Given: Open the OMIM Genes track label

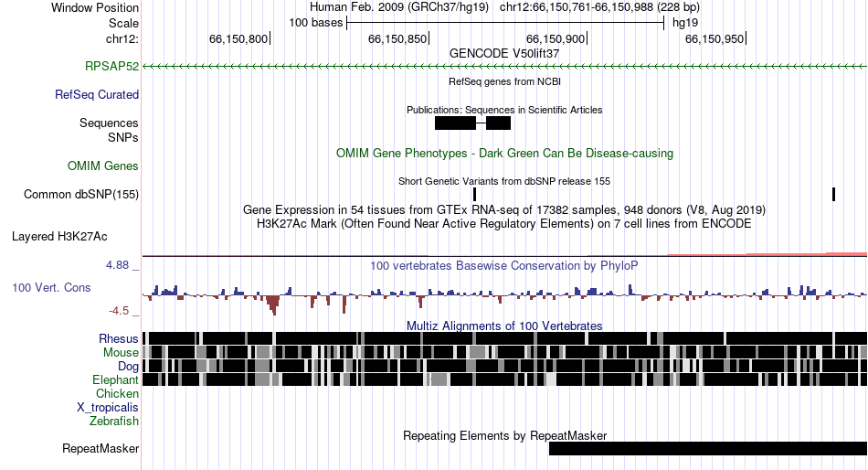Looking at the screenshot, I should (x=103, y=166).
